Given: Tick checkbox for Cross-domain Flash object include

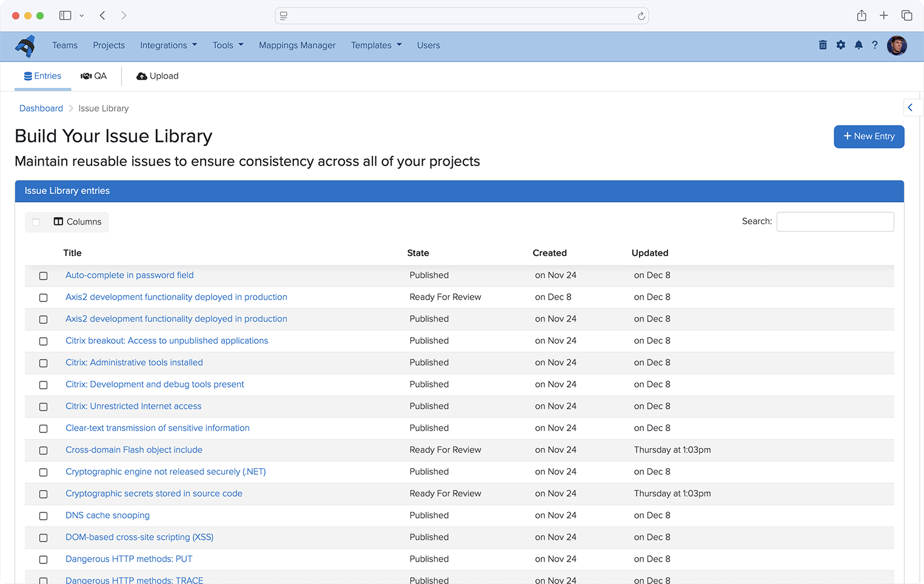Looking at the screenshot, I should [x=44, y=451].
